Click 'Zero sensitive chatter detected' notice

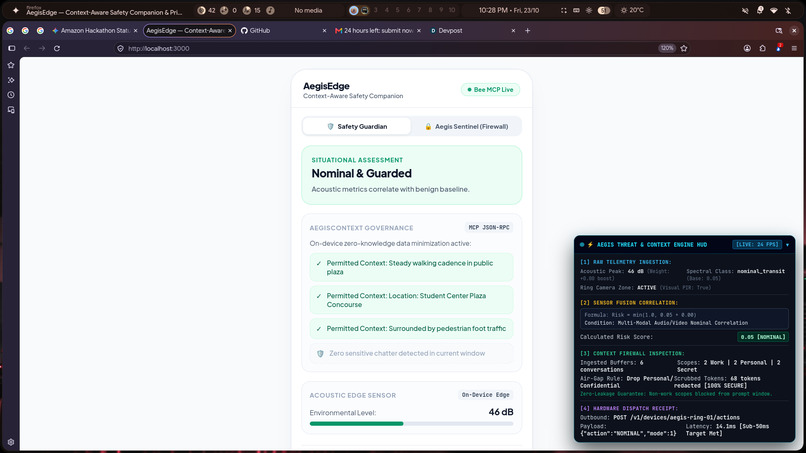411,353
